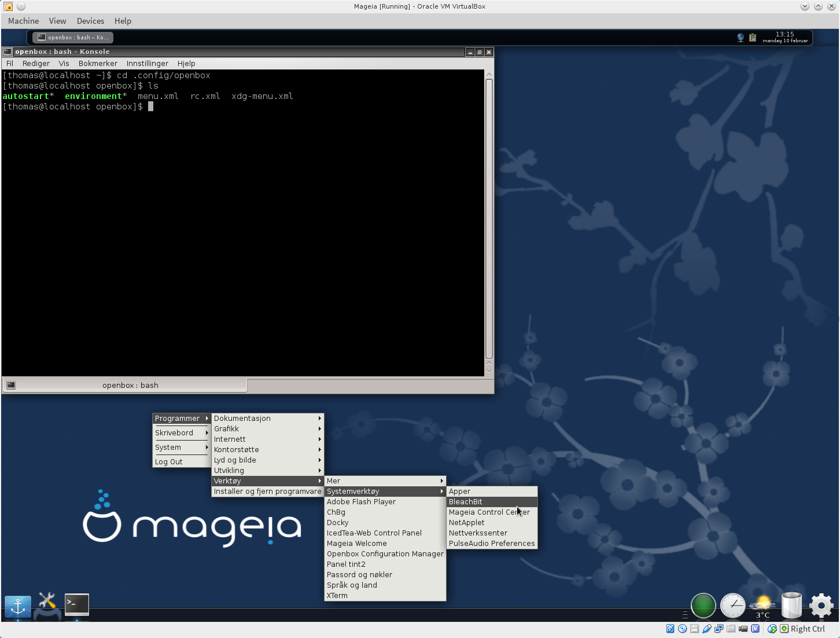This screenshot has height=638, width=840.
Task: Click VirtualBox video capture status icon
Action: pos(743,629)
